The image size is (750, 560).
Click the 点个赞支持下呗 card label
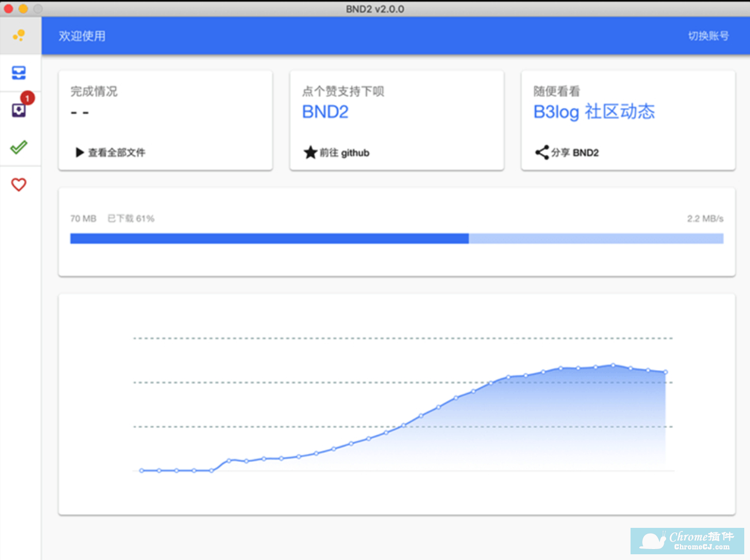(343, 91)
